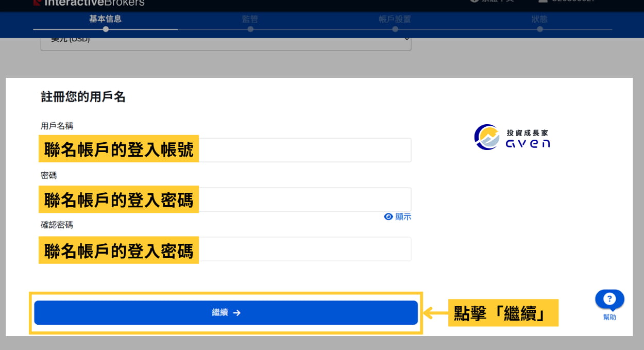Go to the 帳戶設置 step tab
Image resolution: width=644 pixels, height=350 pixels.
[x=395, y=20]
